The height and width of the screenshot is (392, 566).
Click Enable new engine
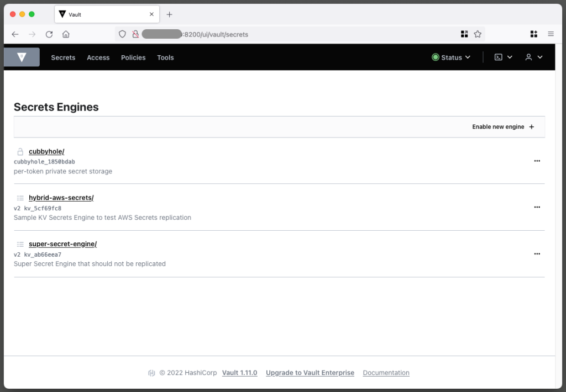click(502, 126)
